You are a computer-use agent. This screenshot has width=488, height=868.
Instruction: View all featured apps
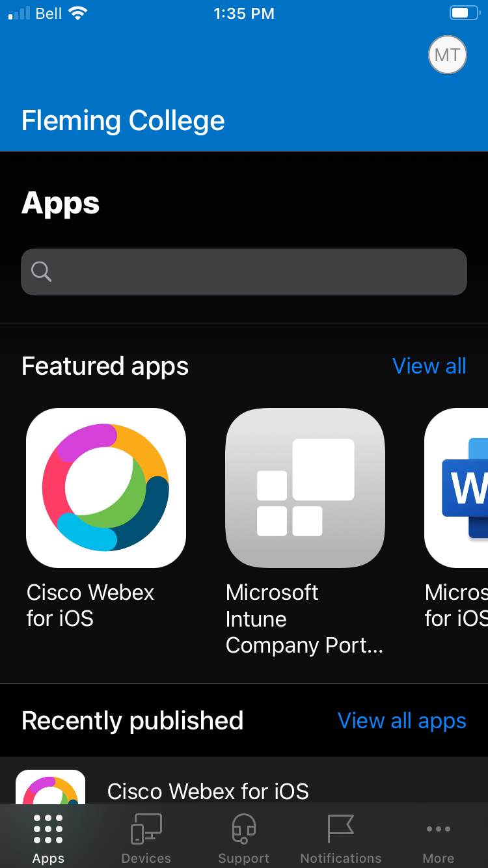[429, 366]
